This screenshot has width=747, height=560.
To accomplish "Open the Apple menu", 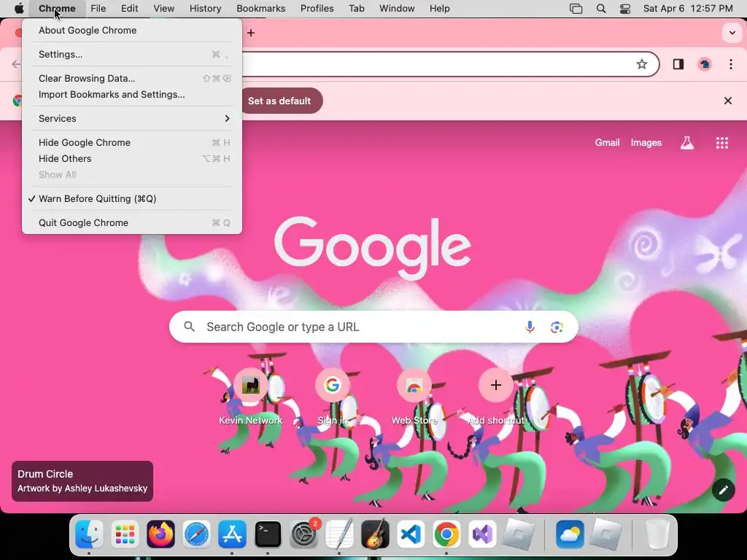I will (x=19, y=9).
